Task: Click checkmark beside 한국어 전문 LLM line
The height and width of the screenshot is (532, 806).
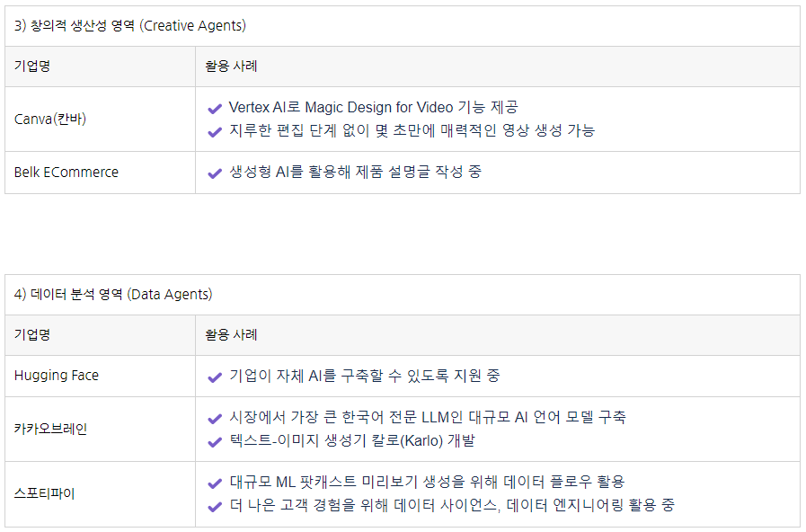Action: point(215,419)
